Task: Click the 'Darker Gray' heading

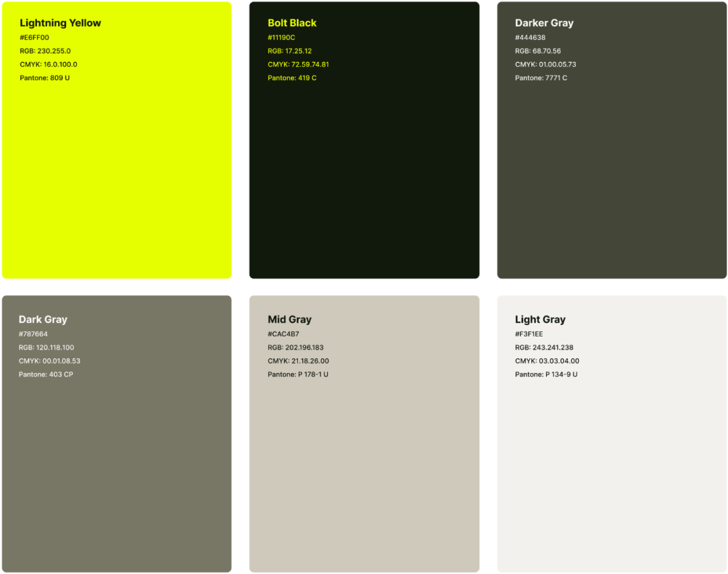Action: 544,23
